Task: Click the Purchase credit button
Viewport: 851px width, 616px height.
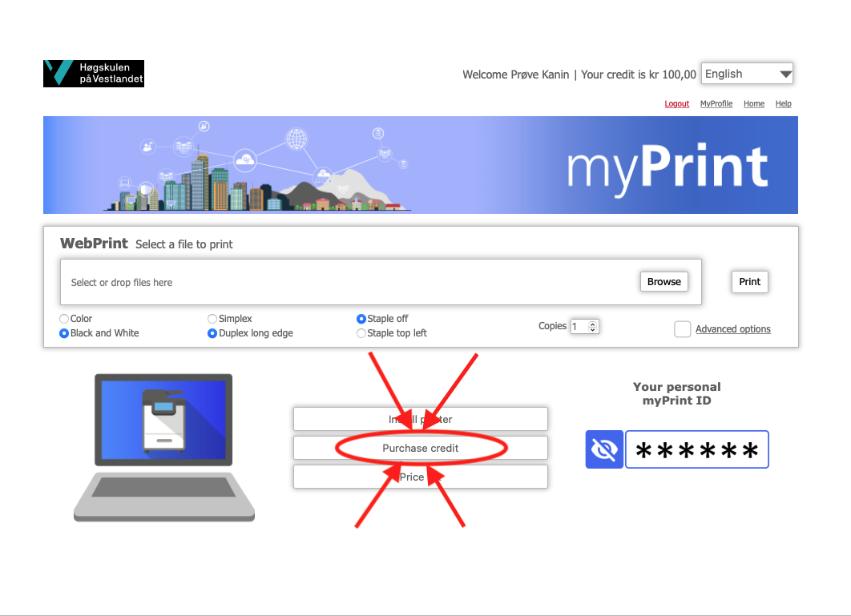Action: tap(421, 449)
